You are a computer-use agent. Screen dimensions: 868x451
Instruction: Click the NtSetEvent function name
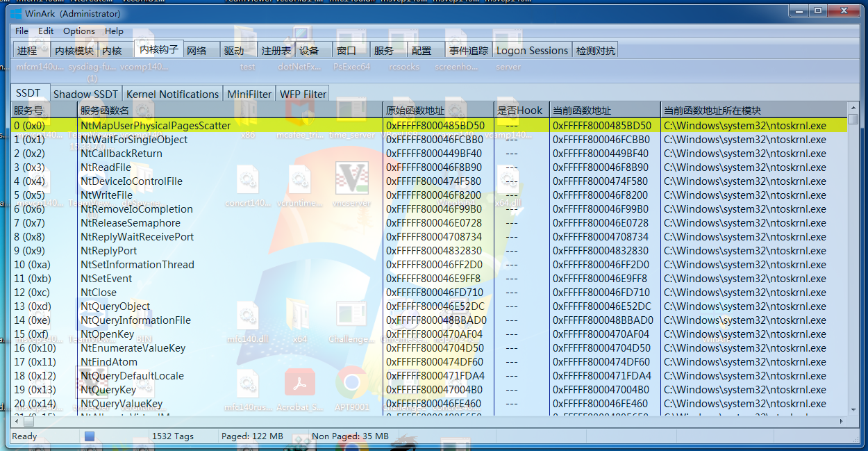[x=106, y=278]
